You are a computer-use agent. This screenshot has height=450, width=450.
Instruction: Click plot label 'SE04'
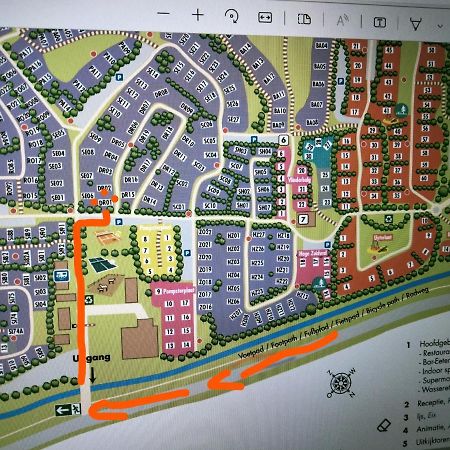pyautogui.click(x=58, y=154)
